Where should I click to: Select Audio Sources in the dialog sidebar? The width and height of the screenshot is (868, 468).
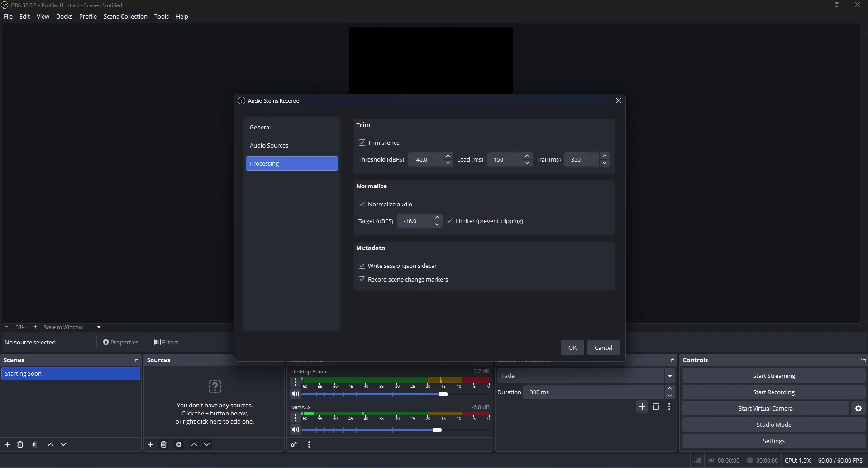click(270, 145)
